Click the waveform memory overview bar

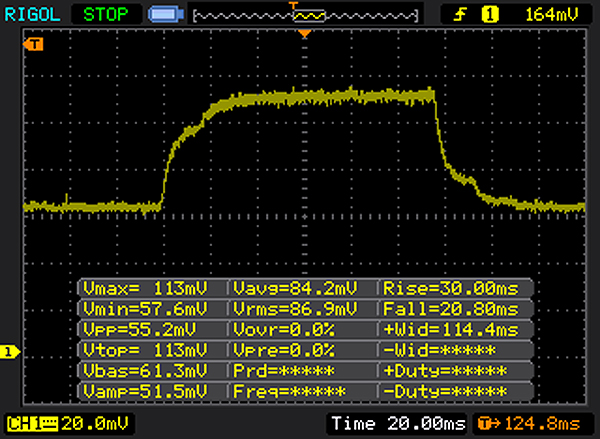[306, 15]
